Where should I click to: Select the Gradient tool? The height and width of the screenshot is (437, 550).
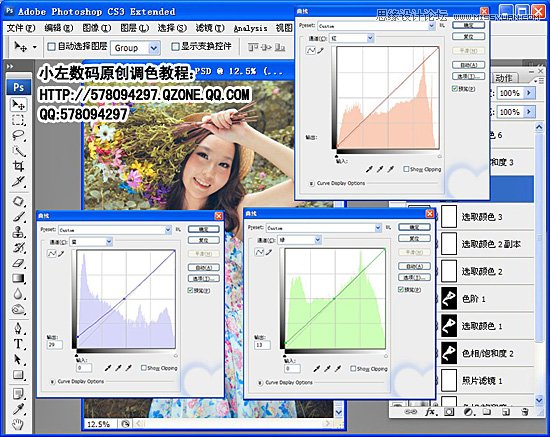coord(18,278)
